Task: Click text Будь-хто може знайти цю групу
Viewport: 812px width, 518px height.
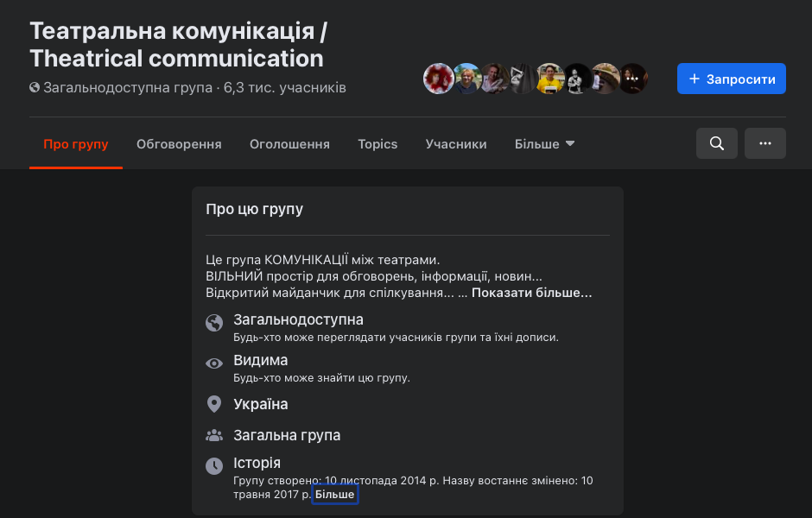Action: (321, 378)
